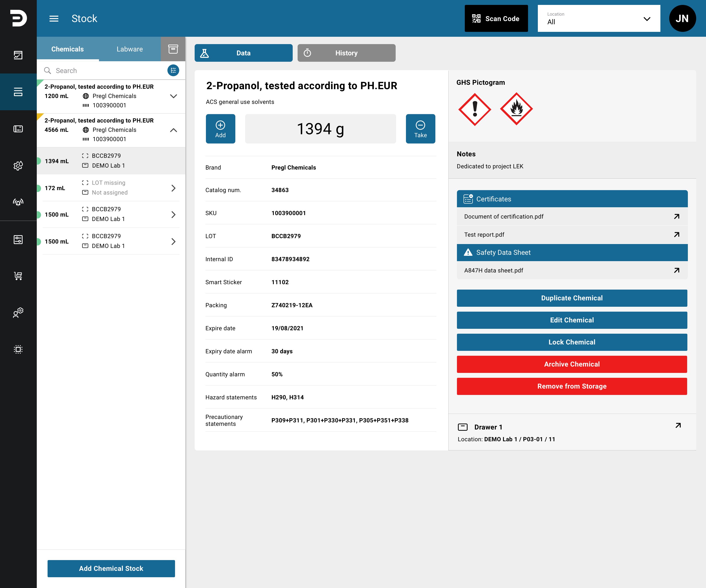
Task: Click the 1394 g quantity display
Action: [320, 129]
